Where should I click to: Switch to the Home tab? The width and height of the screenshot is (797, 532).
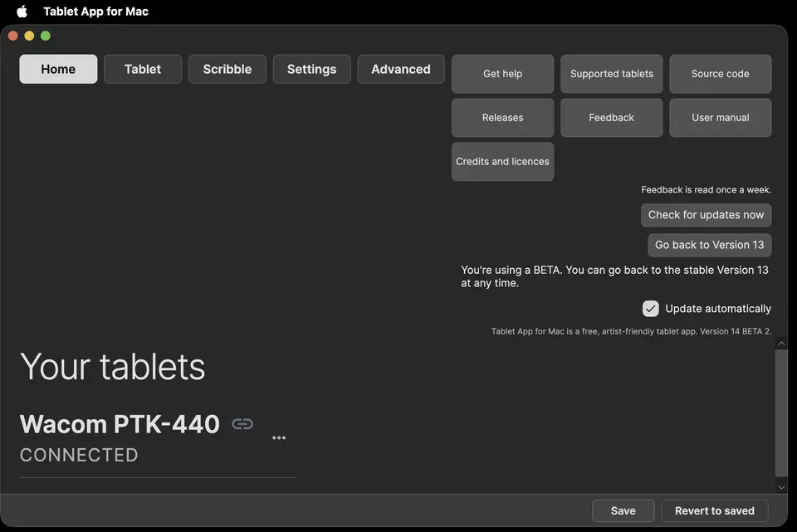click(58, 69)
